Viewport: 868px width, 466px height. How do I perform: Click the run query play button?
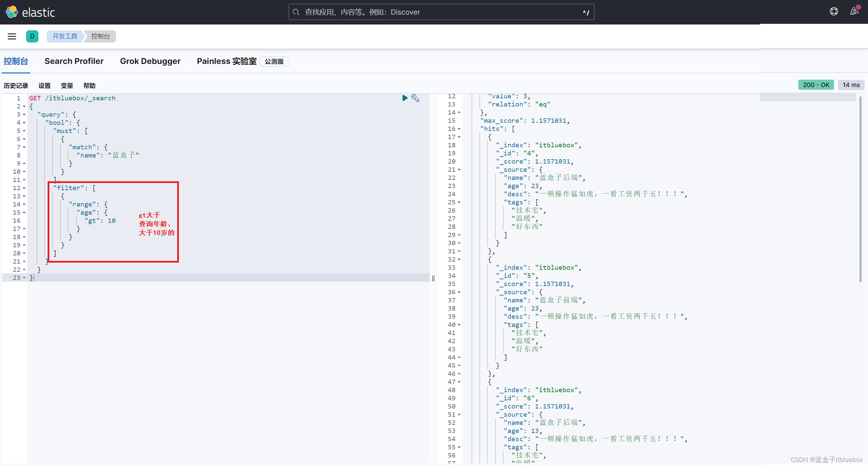click(405, 98)
